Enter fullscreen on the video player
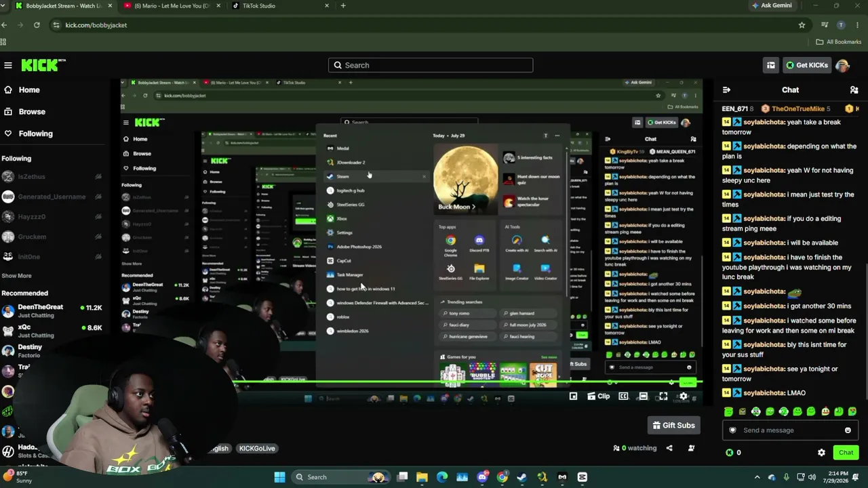Viewport: 868px width, 488px height. 663,396
